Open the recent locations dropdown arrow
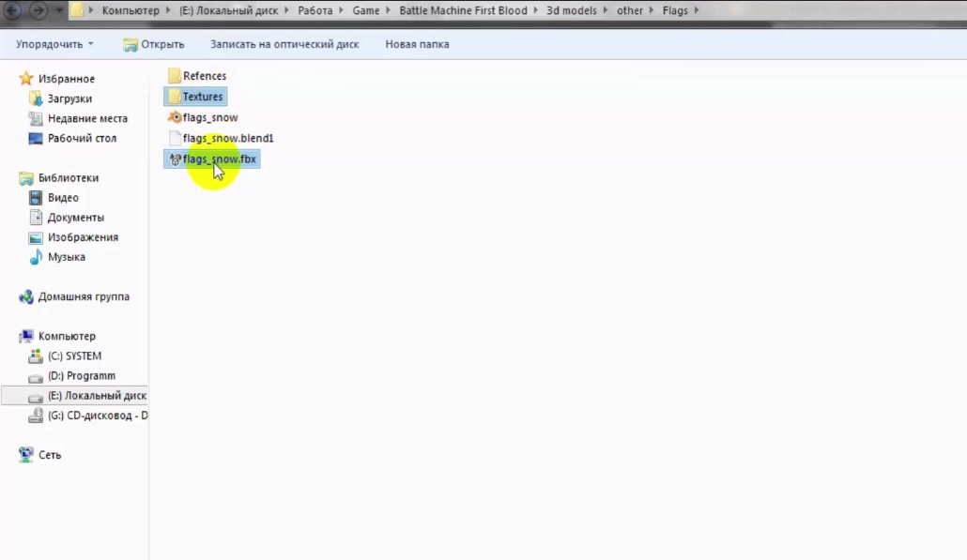The height and width of the screenshot is (560, 967). [x=59, y=10]
